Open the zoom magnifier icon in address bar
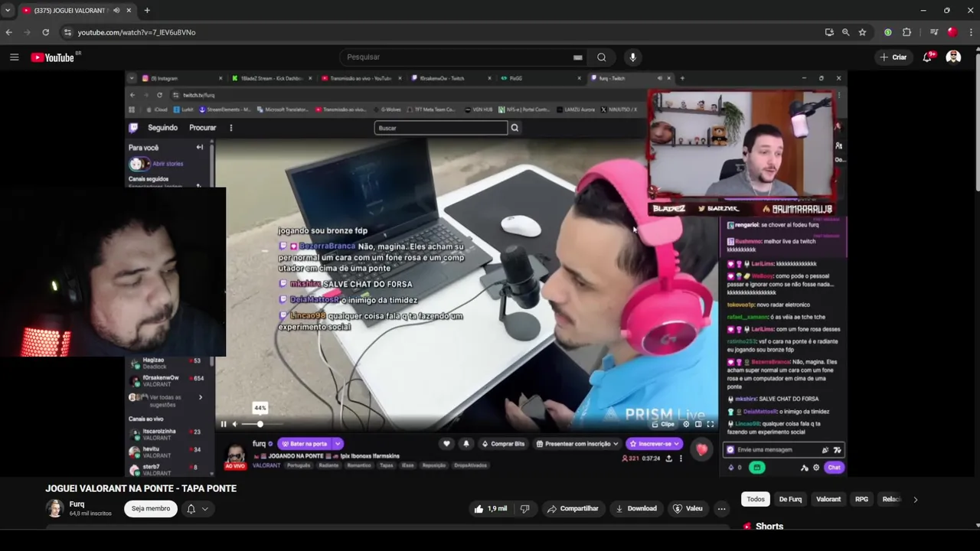This screenshot has height=551, width=980. click(845, 32)
